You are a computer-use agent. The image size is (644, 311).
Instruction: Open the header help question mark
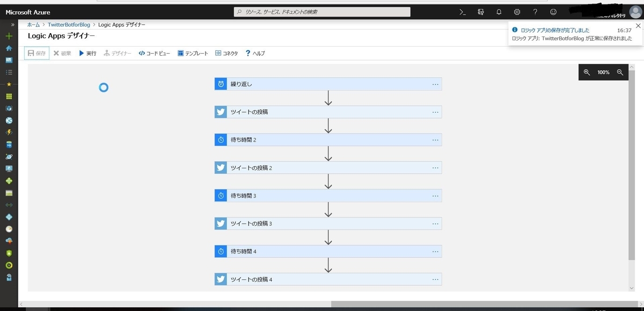click(x=535, y=12)
